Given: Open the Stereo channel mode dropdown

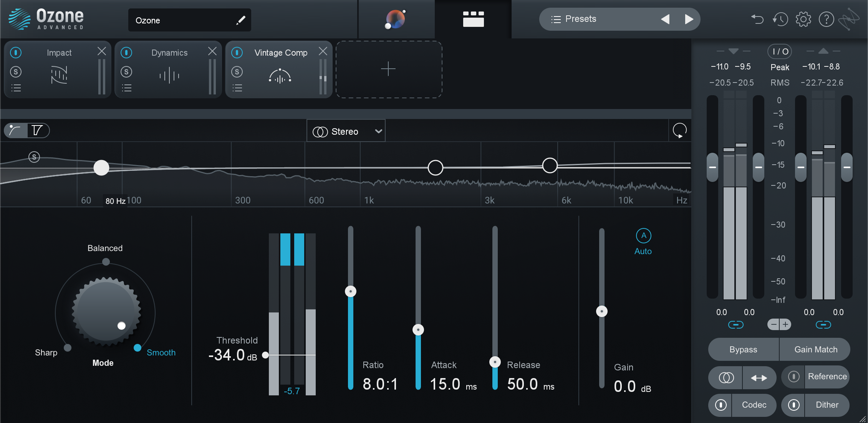Looking at the screenshot, I should click(346, 131).
